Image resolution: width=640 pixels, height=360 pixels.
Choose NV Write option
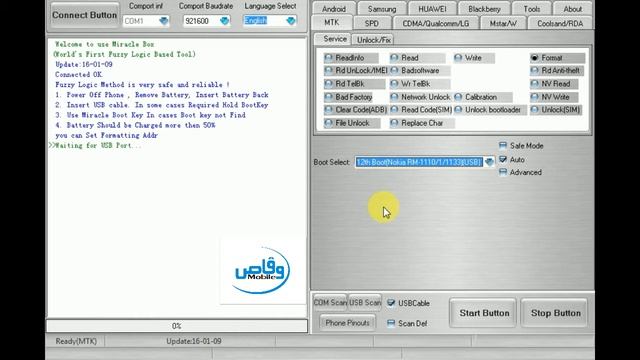[554, 97]
